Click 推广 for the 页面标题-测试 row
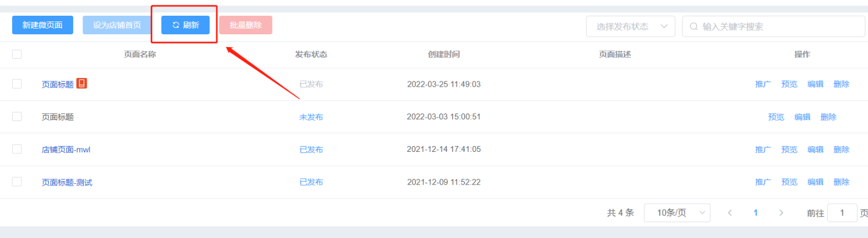Screen dimensions: 868x238 [763, 182]
